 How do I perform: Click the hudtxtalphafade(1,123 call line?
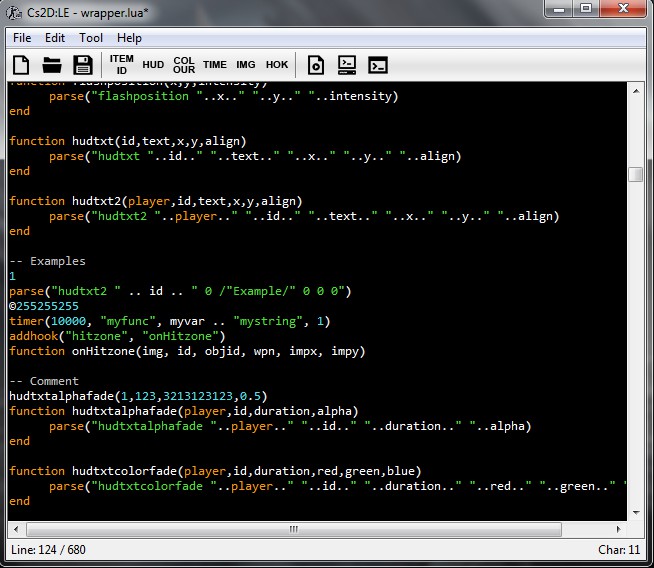[x=138, y=396]
